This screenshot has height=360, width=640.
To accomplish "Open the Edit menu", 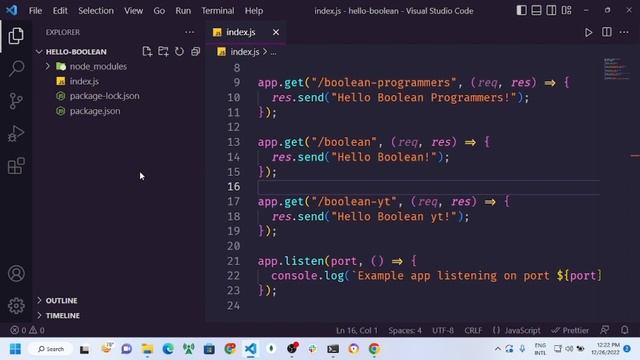I will (x=60, y=11).
